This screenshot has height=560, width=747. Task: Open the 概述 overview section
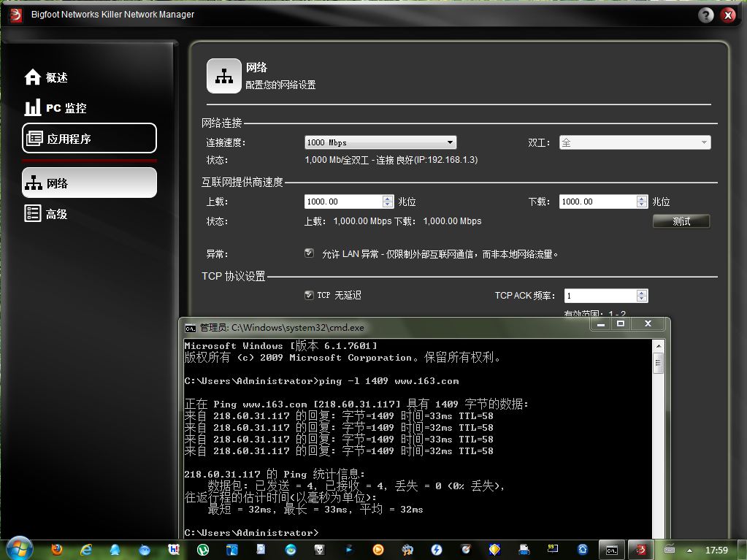click(x=46, y=77)
